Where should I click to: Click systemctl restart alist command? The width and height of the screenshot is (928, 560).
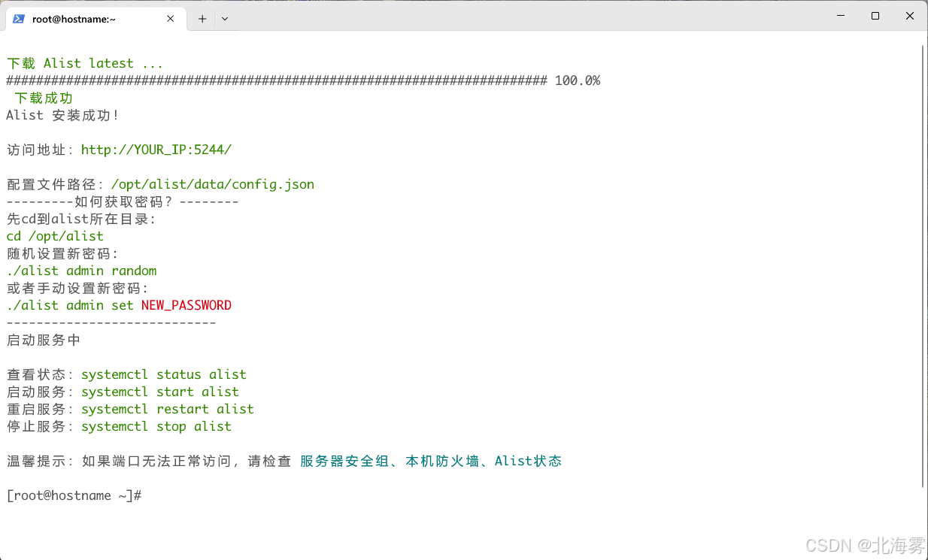pos(168,409)
